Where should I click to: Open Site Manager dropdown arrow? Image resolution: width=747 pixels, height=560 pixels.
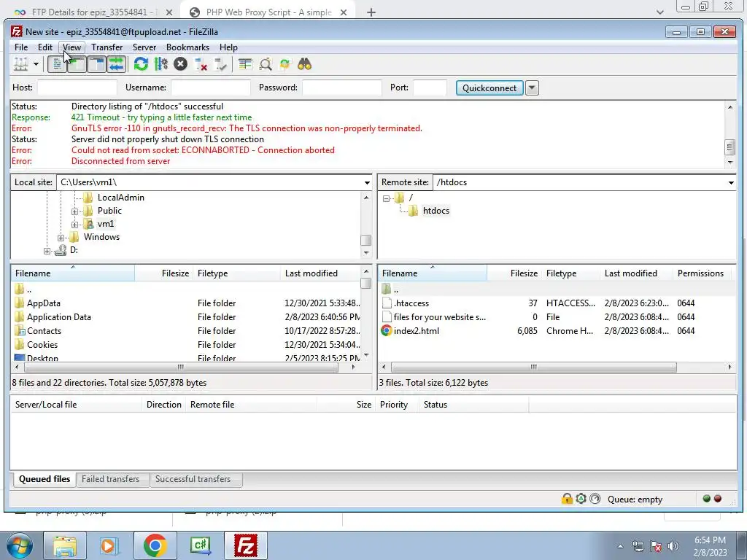tap(36, 64)
